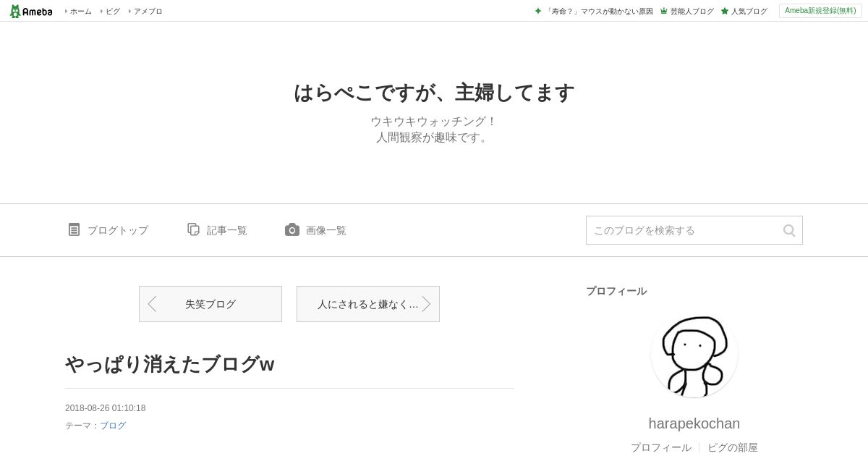Open the blog title はらぺこですが、主婦してます
The image size is (868, 456).
(x=434, y=93)
